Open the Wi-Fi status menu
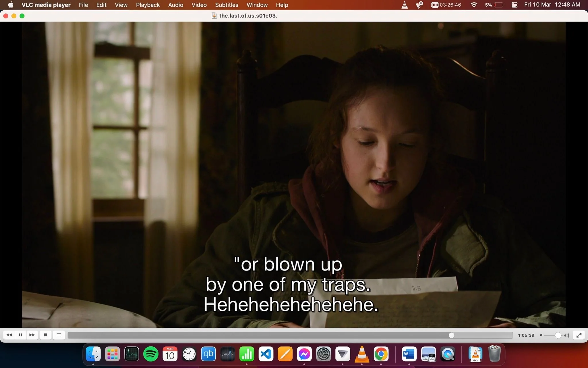Viewport: 588px width, 368px height. click(474, 5)
